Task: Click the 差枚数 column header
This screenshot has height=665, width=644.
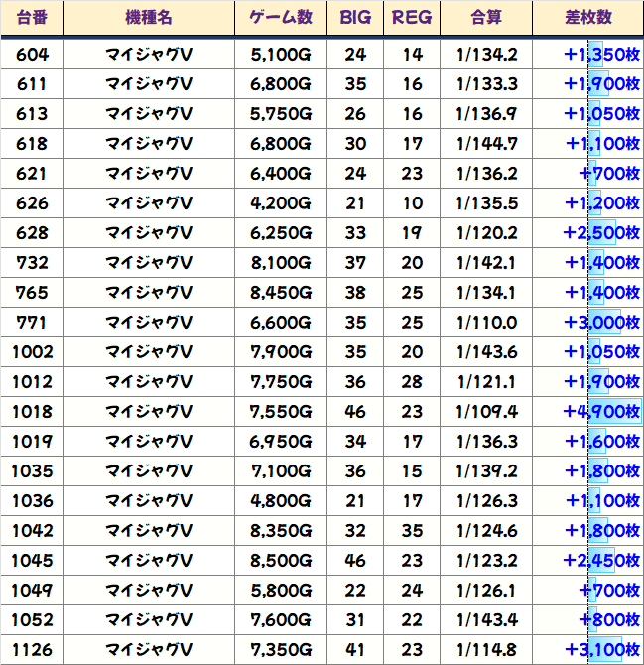Action: [588, 18]
